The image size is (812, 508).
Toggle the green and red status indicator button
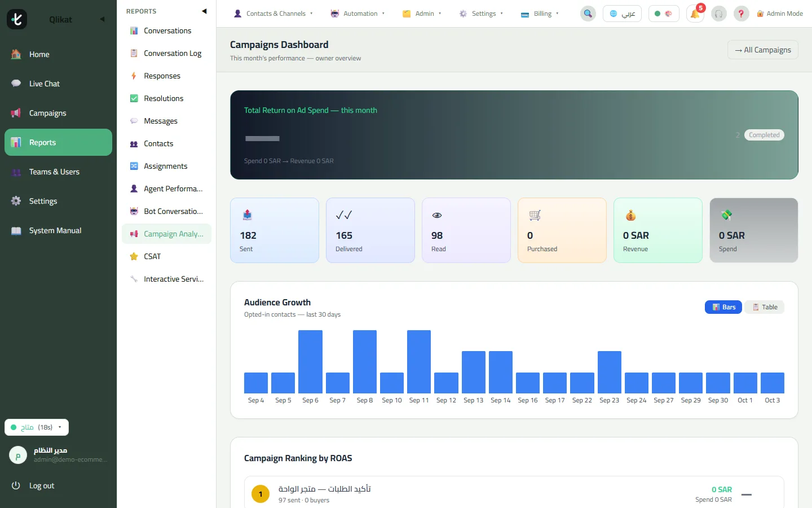[664, 14]
